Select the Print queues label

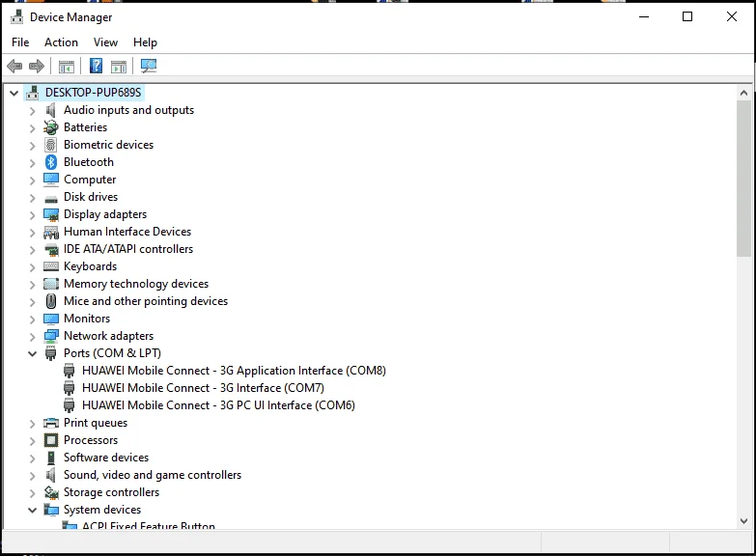click(96, 423)
